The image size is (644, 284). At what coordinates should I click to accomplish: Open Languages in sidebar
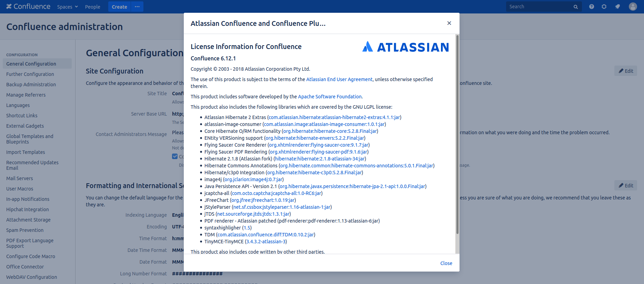click(18, 105)
